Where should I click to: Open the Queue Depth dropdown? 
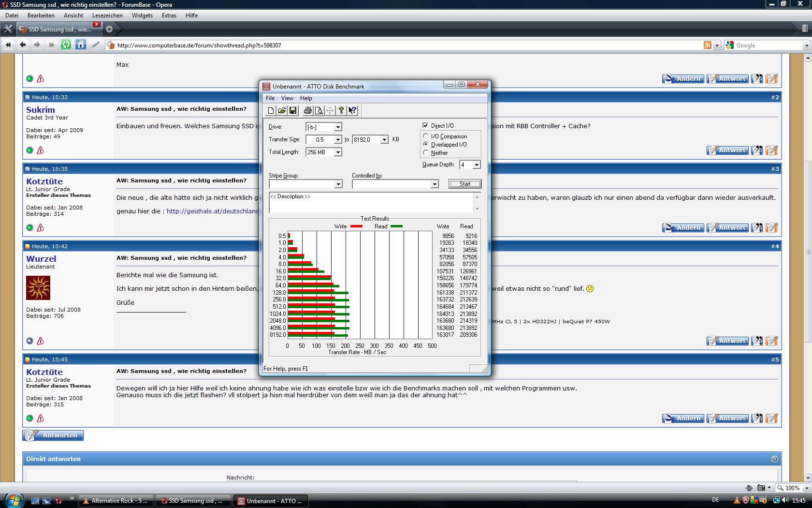477,164
